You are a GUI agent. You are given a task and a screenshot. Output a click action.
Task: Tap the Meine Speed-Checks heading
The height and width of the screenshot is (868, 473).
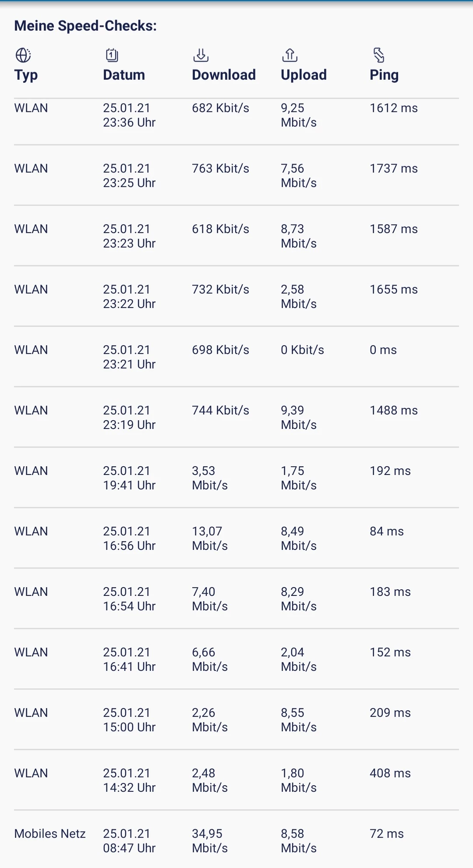85,26
